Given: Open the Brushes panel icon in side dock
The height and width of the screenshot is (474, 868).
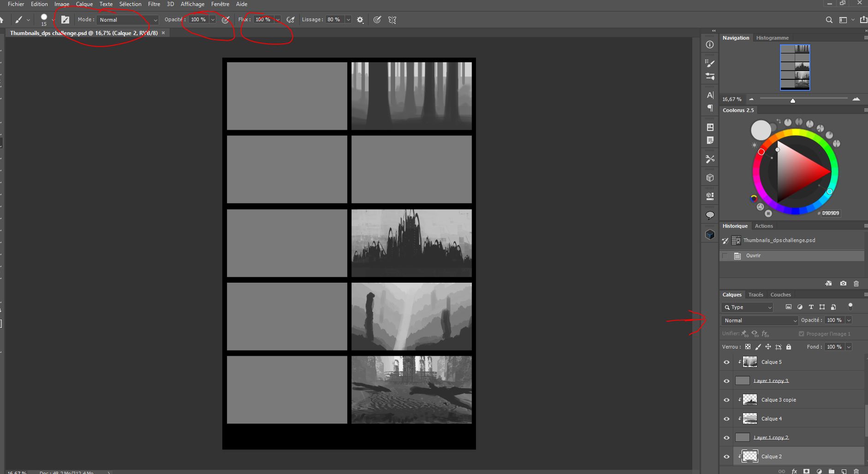Looking at the screenshot, I should [x=710, y=63].
